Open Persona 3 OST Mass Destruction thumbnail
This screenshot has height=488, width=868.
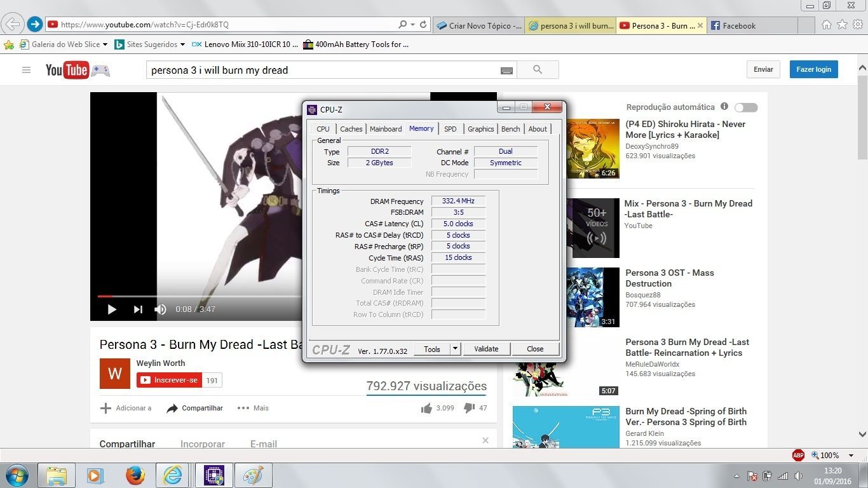coord(592,297)
